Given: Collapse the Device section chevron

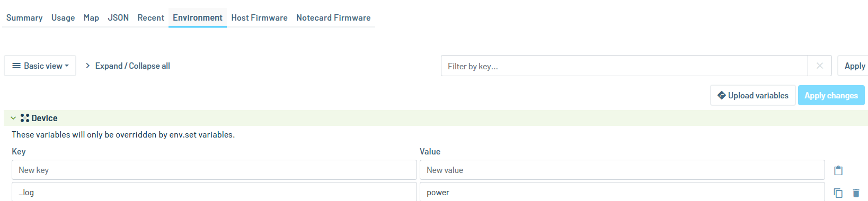Looking at the screenshot, I should (x=13, y=118).
